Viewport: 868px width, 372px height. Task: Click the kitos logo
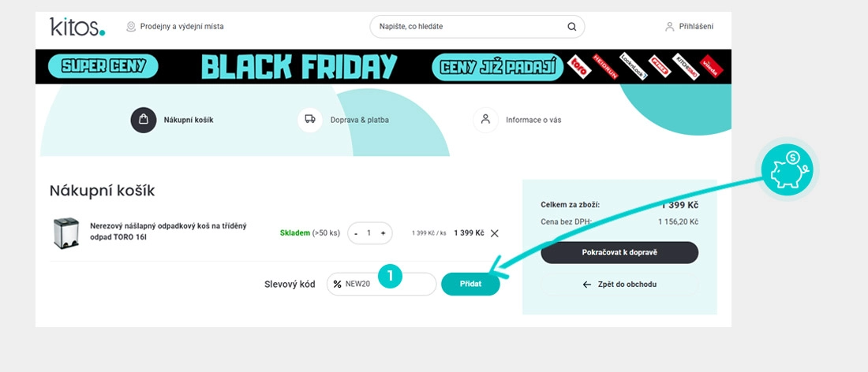pos(77,27)
